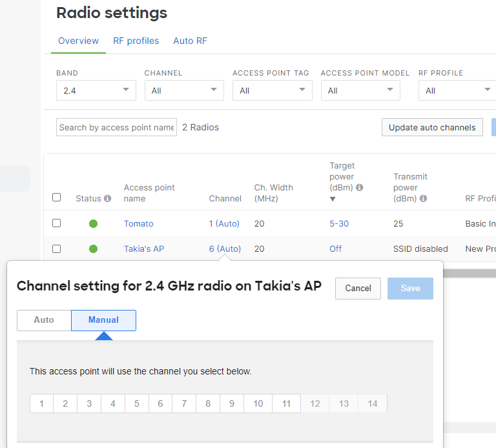Select manual channel 10
496x448 pixels.
point(258,403)
